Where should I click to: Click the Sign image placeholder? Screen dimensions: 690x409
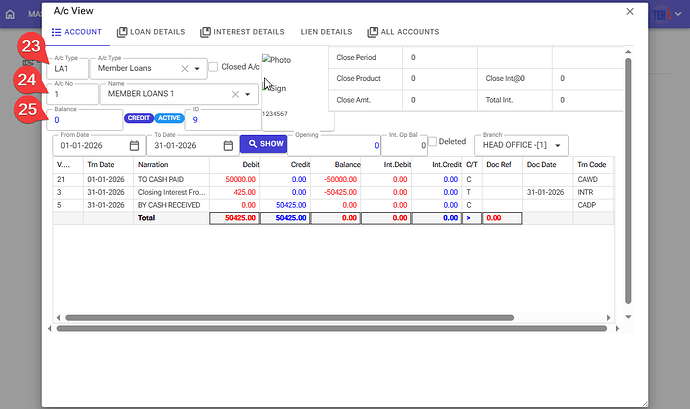(x=275, y=88)
